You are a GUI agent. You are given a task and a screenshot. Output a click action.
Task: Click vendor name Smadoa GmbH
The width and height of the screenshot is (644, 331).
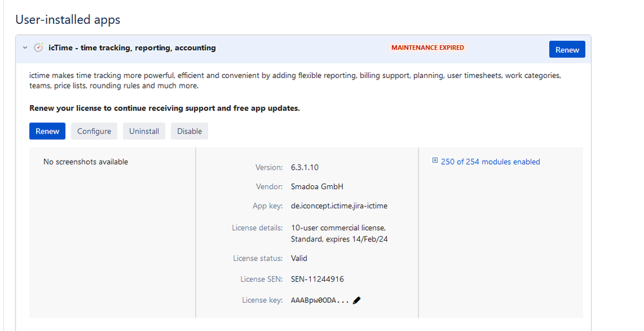[x=317, y=186]
